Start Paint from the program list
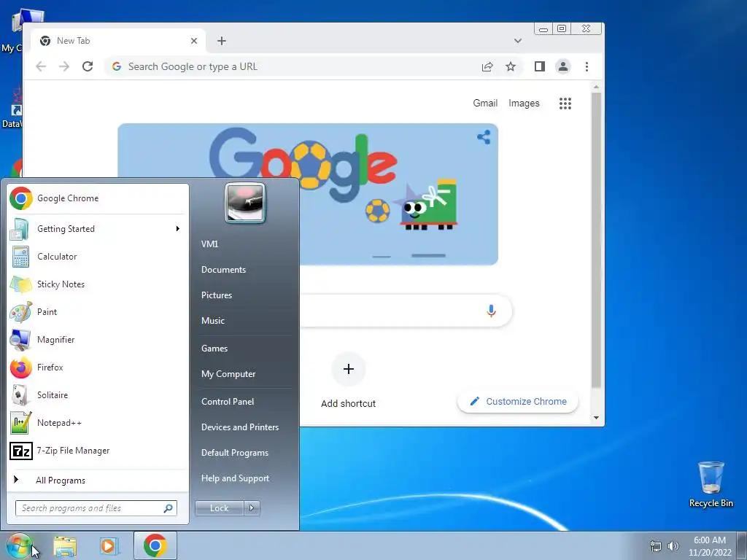 (98, 312)
